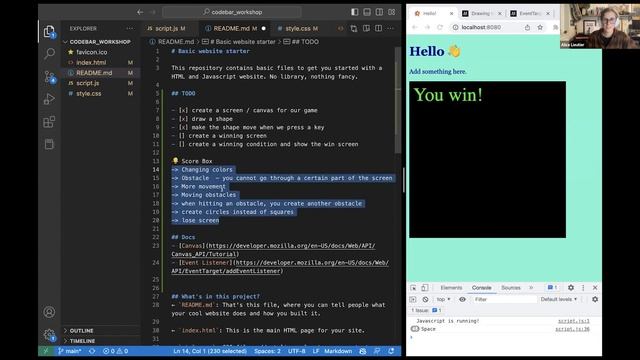Click the synchronize changes icon in status bar

(92, 351)
